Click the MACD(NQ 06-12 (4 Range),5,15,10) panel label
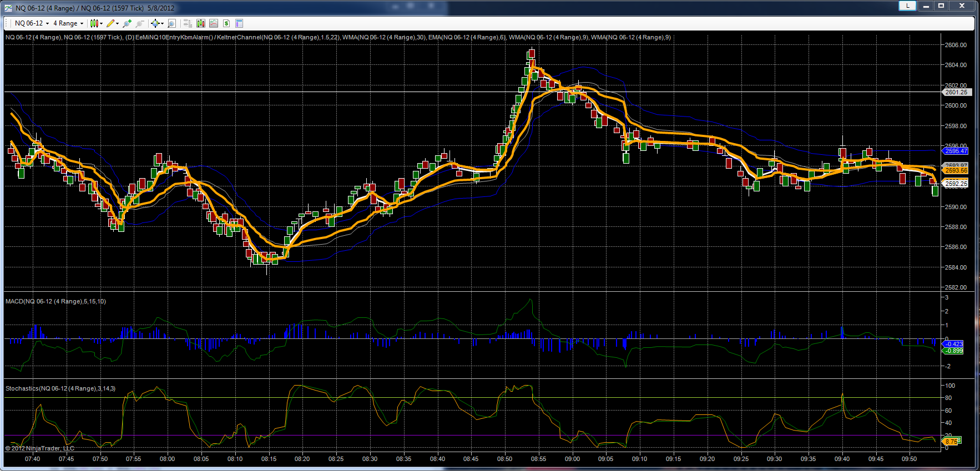The image size is (980, 471). pyautogui.click(x=55, y=301)
